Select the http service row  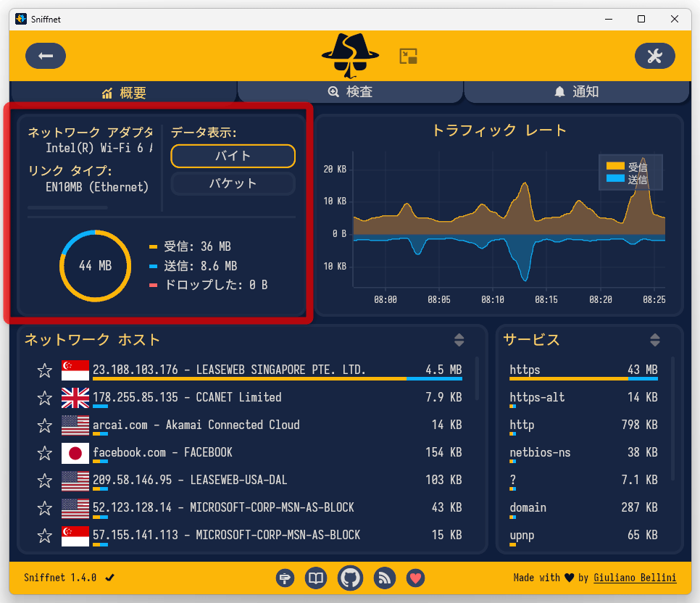pos(583,425)
